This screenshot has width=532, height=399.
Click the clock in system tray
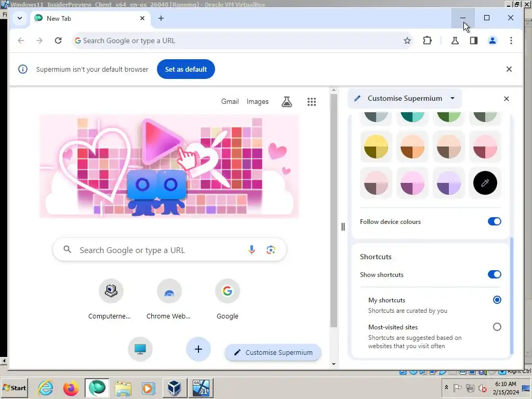[506, 388]
